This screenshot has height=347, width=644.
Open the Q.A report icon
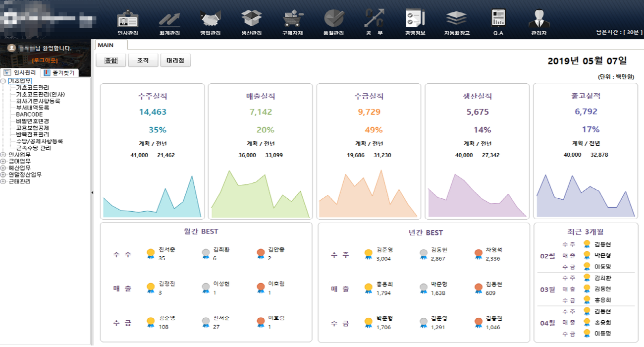[x=498, y=20]
